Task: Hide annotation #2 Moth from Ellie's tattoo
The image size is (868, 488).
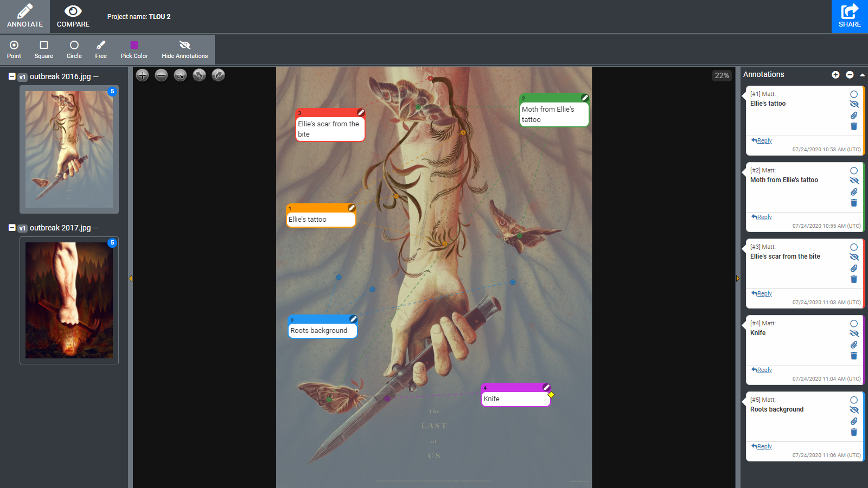Action: point(854,181)
